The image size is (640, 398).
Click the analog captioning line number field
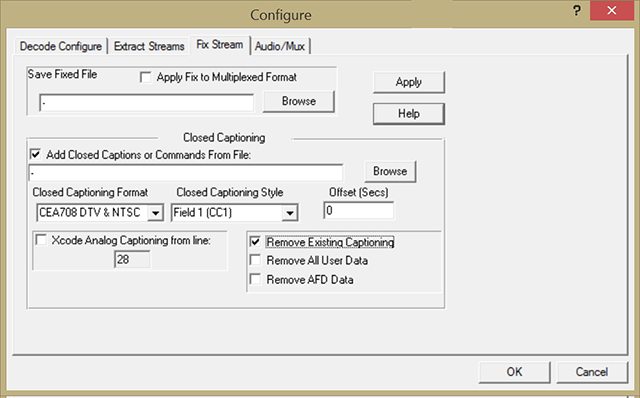tap(132, 259)
